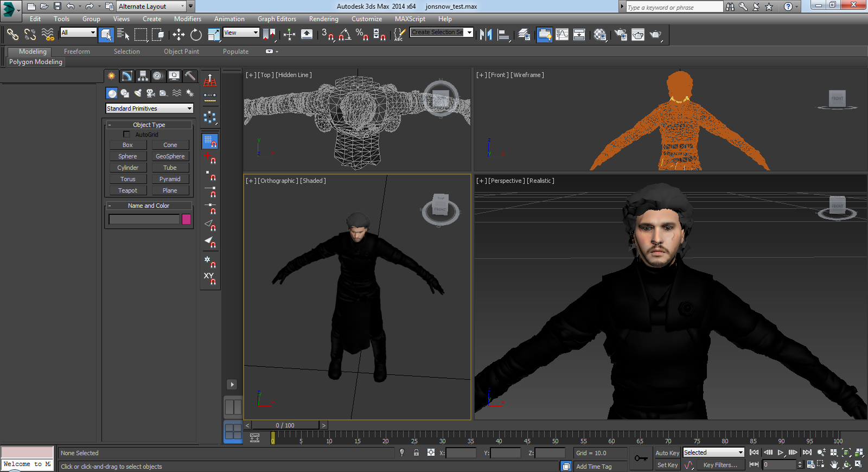Open Select by Name dialog
Screen dimensions: 868x472
click(x=123, y=35)
